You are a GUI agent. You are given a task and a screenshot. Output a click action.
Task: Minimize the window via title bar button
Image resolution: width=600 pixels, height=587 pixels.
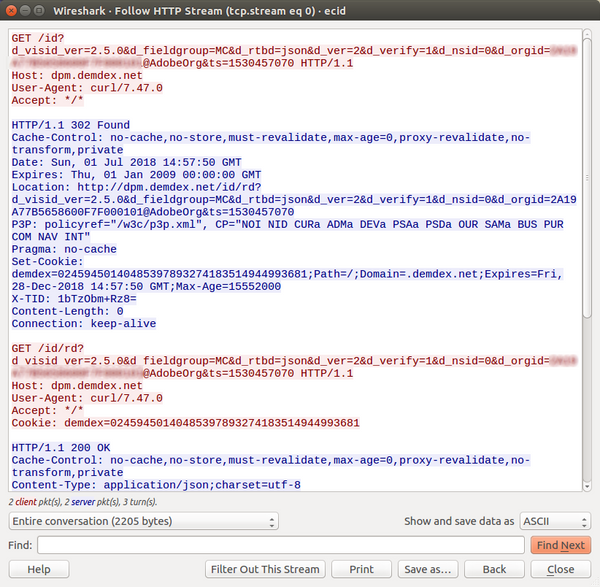pos(25,10)
